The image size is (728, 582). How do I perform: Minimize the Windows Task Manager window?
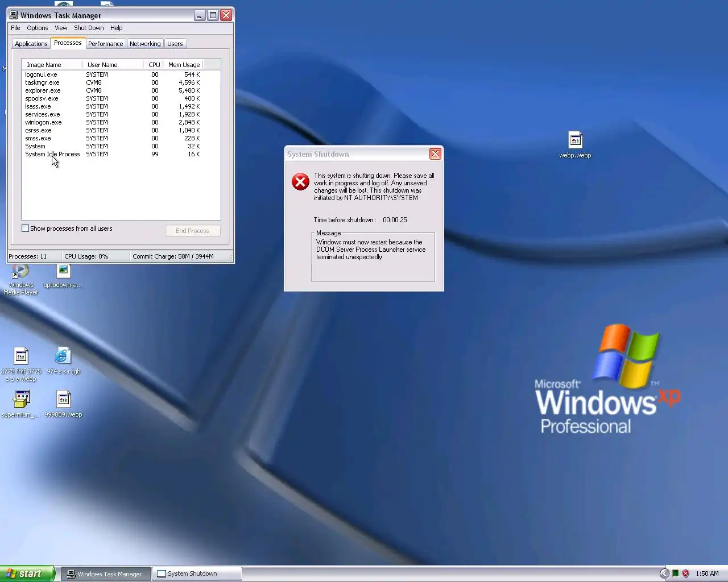point(199,15)
